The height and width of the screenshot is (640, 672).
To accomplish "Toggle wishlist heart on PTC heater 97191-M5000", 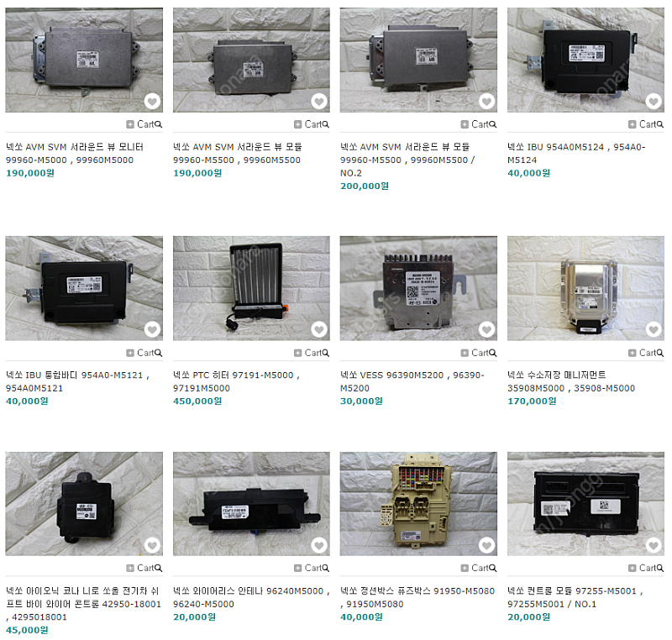I will coord(319,329).
